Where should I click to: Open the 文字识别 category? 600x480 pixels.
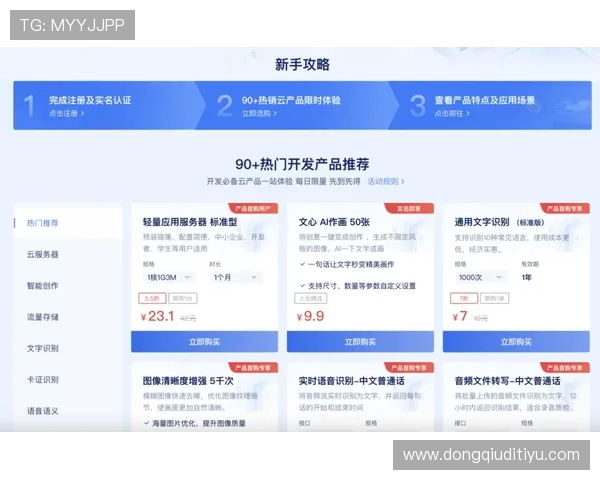coord(42,348)
